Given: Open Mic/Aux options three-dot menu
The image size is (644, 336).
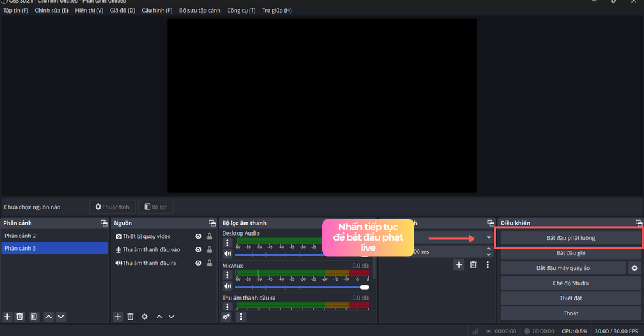Looking at the screenshot, I should tap(228, 275).
